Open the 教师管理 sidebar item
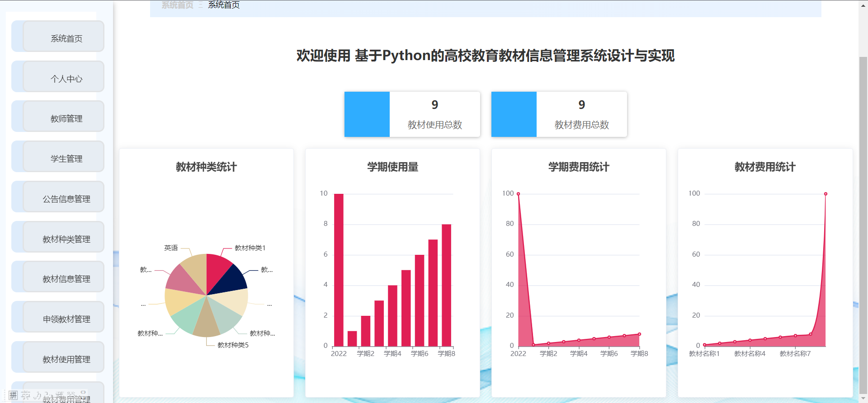The width and height of the screenshot is (868, 403). pyautogui.click(x=64, y=117)
